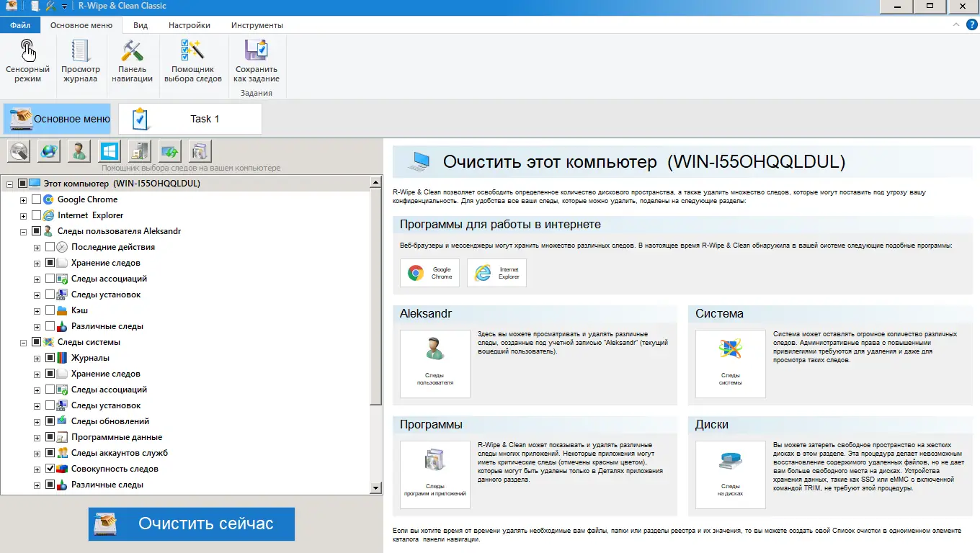Collapse the Следы пользователя Aleksandr node
Screen dimensions: 980x553
tap(23, 230)
